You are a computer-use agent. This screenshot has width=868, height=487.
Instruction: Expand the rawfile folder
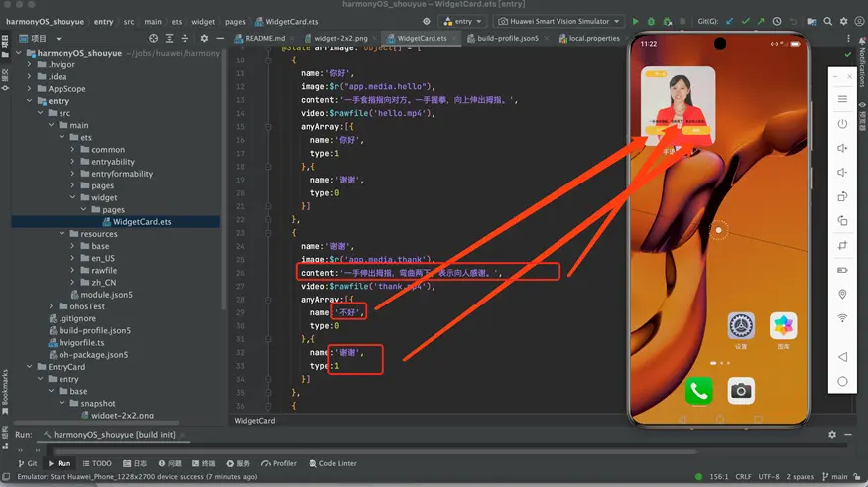pyautogui.click(x=73, y=270)
